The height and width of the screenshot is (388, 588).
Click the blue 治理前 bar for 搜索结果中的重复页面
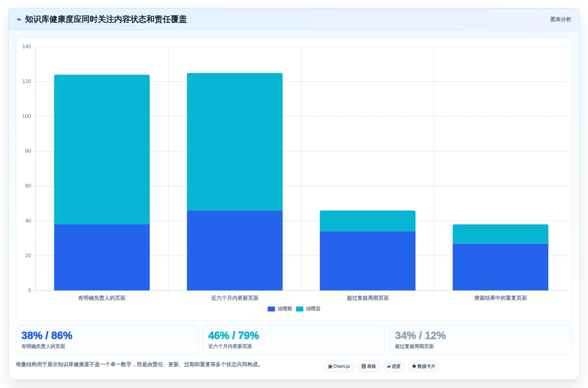tap(501, 267)
